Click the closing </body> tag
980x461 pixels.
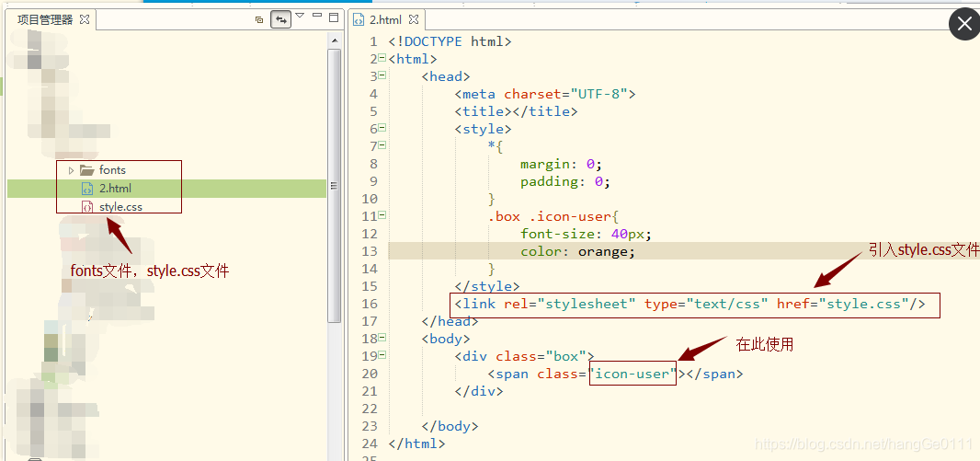450,427
